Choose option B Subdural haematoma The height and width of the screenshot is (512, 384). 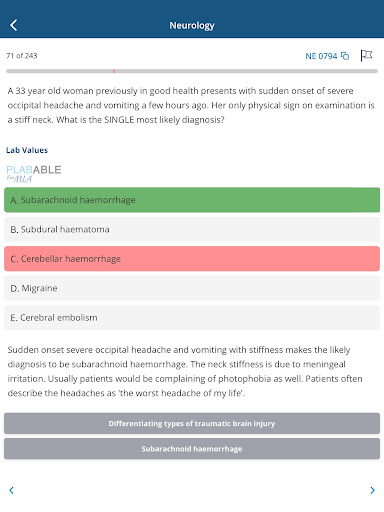tap(192, 229)
